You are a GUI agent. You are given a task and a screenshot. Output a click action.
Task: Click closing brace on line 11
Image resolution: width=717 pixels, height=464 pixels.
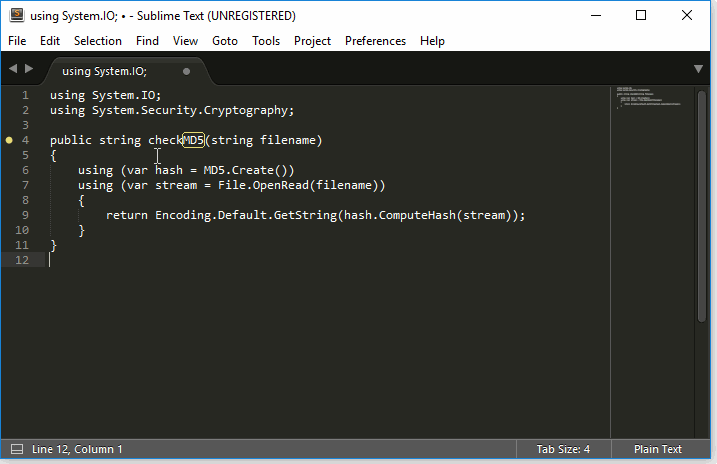(54, 245)
